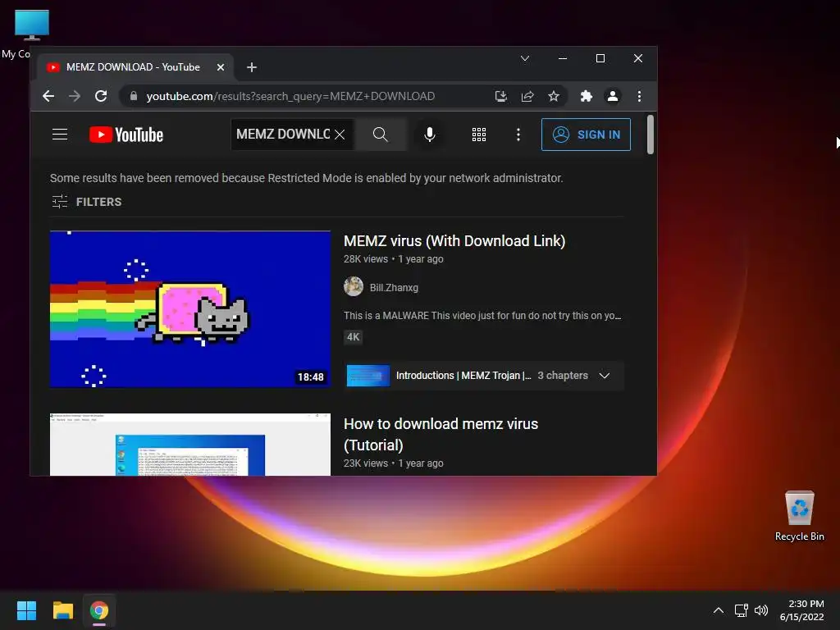The height and width of the screenshot is (630, 840).
Task: Click the address bar URL
Action: coord(290,97)
